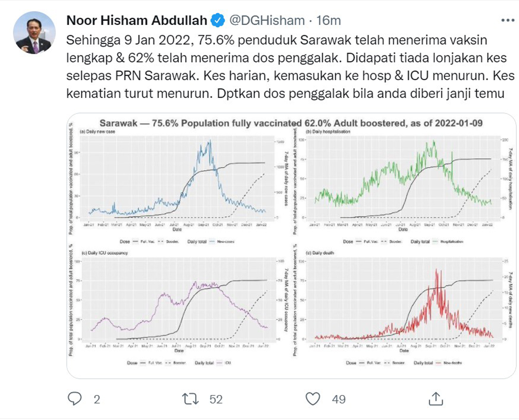Open the Daily new case chart panel
Image resolution: width=519 pixels, height=420 pixels.
[178, 186]
